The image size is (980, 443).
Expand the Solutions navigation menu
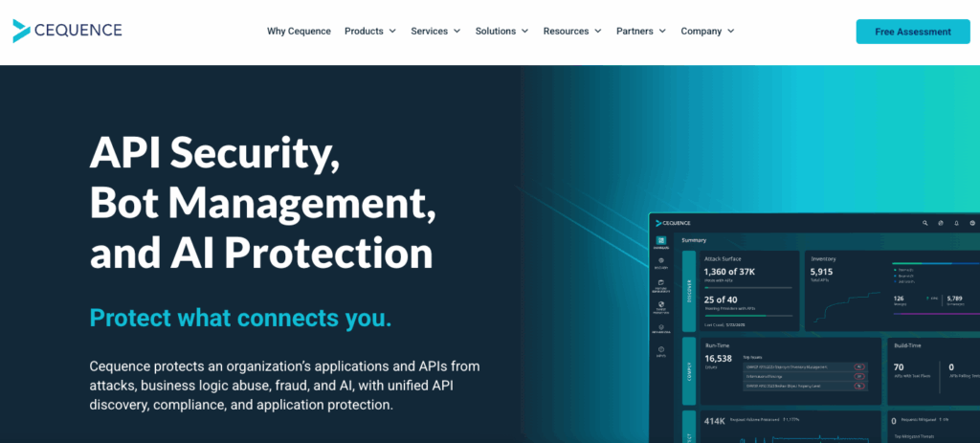[x=501, y=31]
